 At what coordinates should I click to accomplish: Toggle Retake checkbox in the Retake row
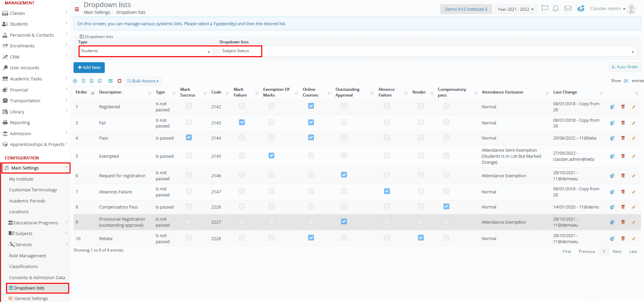tap(421, 238)
